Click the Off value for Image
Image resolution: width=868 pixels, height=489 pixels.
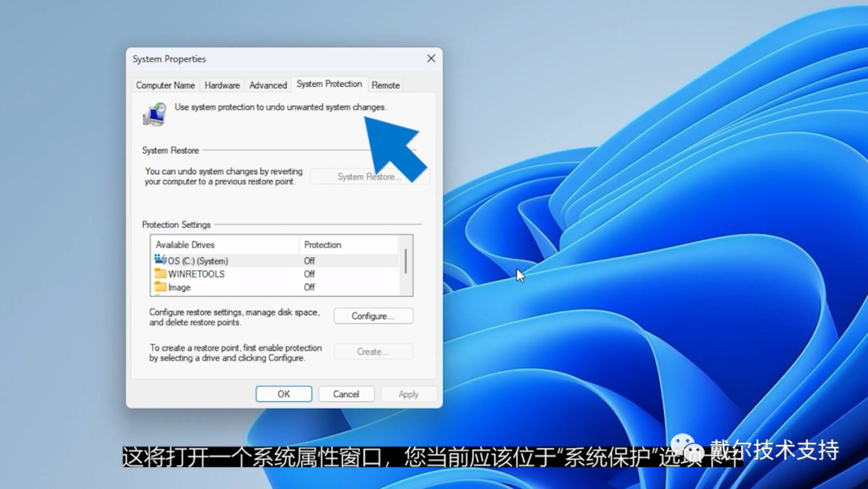[x=309, y=287]
